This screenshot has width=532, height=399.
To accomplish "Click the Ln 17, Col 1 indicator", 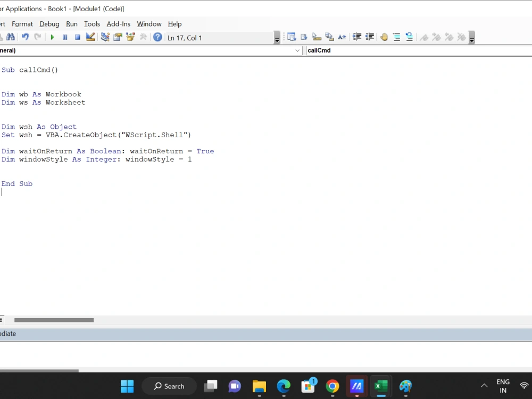I will [x=185, y=38].
